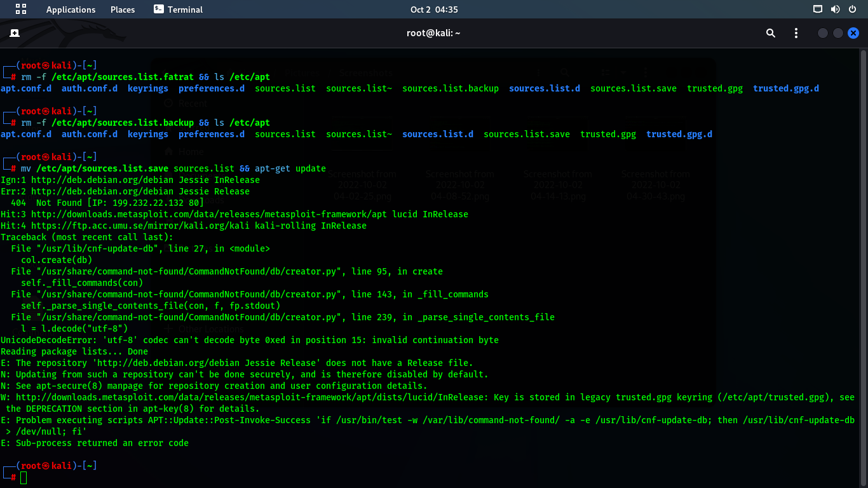The width and height of the screenshot is (868, 488).
Task: Open the Places menu
Action: pyautogui.click(x=122, y=9)
